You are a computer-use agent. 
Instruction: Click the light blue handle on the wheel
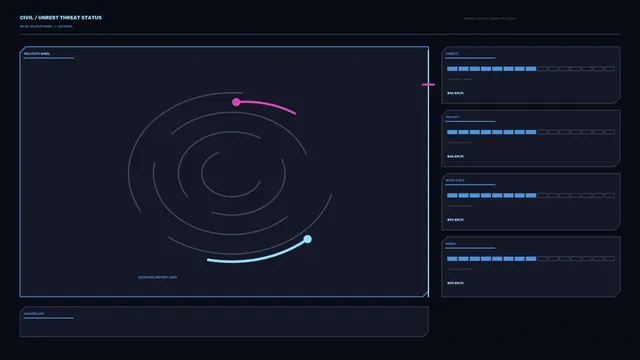coord(308,239)
